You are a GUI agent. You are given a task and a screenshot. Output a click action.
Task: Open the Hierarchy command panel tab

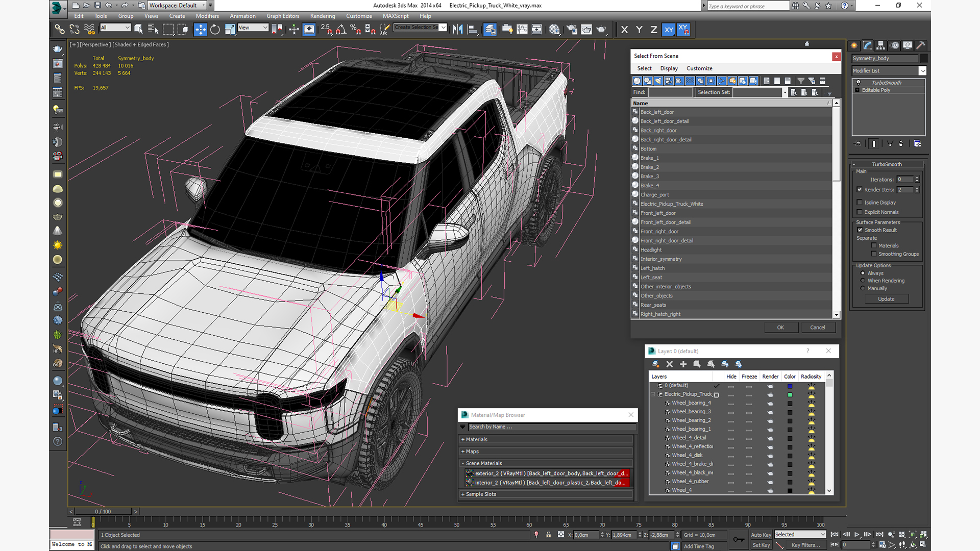click(x=881, y=45)
